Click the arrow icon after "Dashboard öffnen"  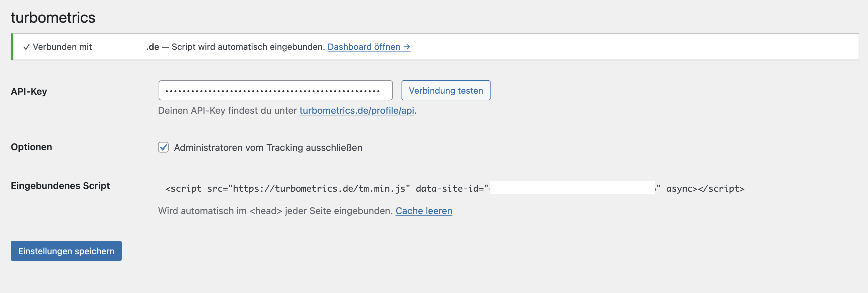coord(407,47)
